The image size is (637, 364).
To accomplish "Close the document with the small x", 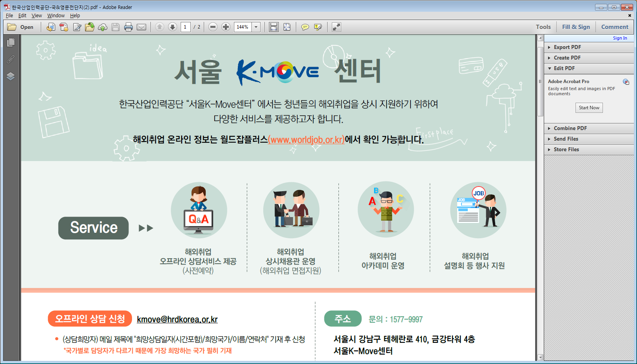I will (x=630, y=16).
